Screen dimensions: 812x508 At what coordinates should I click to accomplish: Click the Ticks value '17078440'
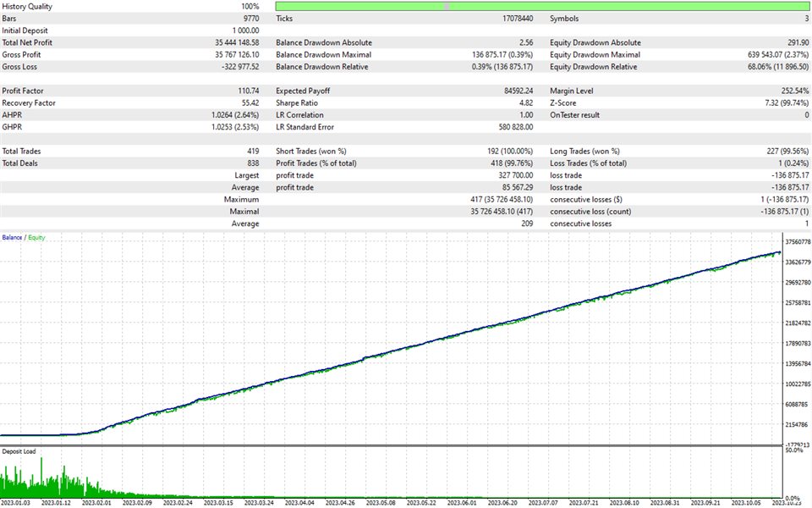click(x=518, y=18)
